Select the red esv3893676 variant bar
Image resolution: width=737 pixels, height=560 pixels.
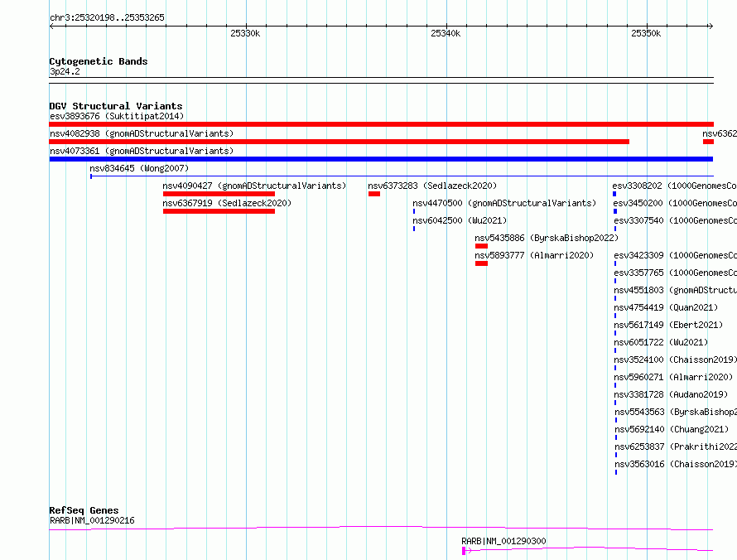[x=381, y=124]
